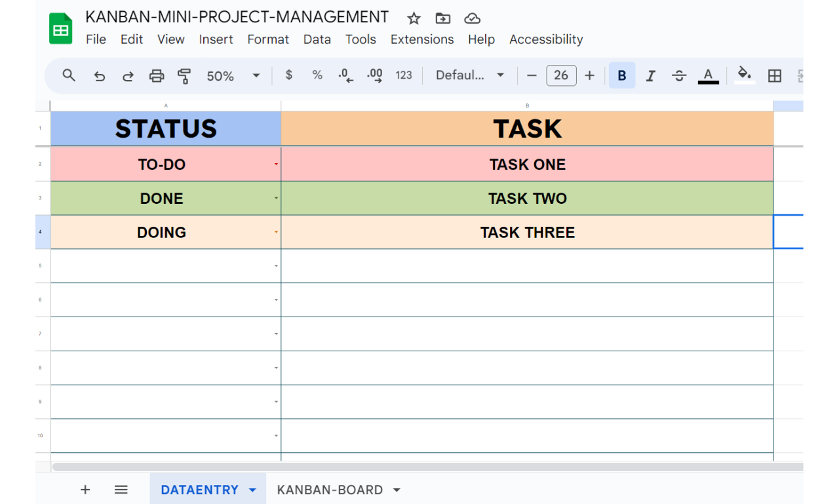Screen dimensions: 839x504
Task: Expand the Default font family dropdown
Action: [x=470, y=75]
